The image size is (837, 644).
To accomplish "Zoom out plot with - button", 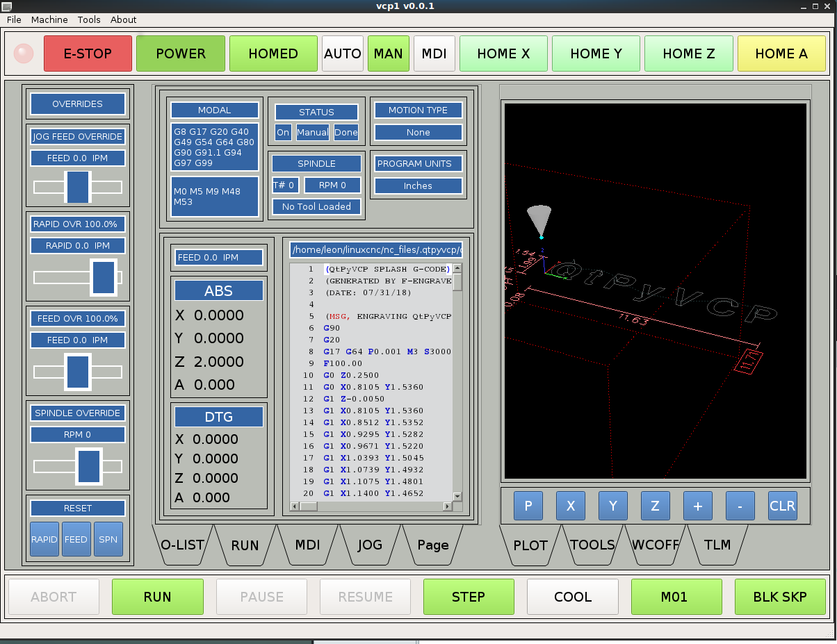I will click(740, 506).
